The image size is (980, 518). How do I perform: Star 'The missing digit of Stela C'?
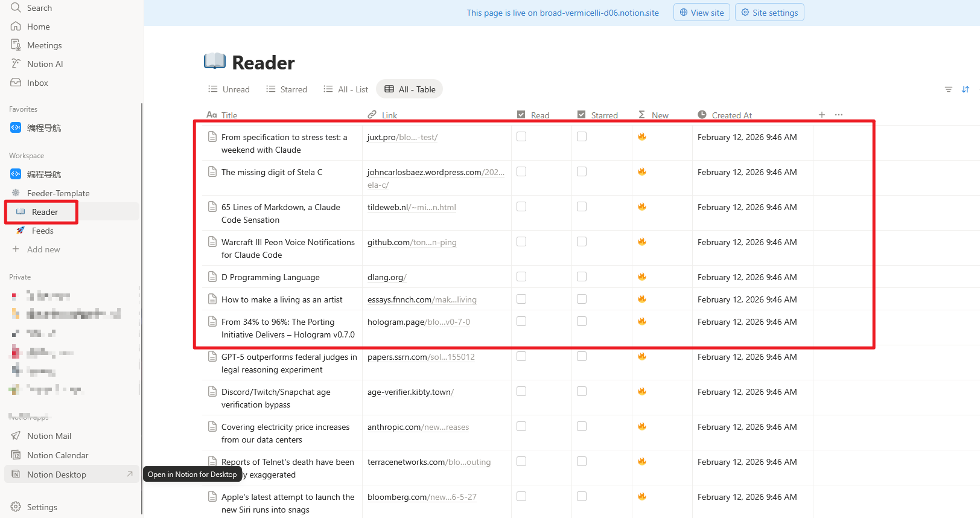coord(582,171)
